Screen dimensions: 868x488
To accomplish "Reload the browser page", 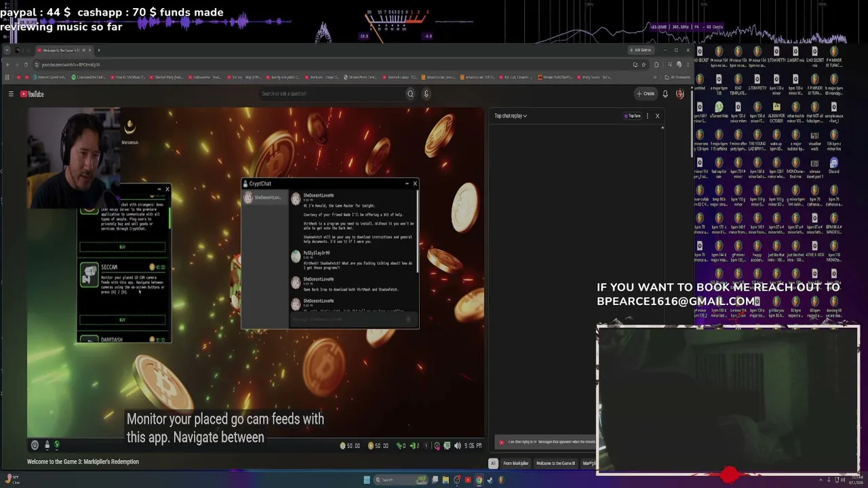I will click(x=26, y=64).
